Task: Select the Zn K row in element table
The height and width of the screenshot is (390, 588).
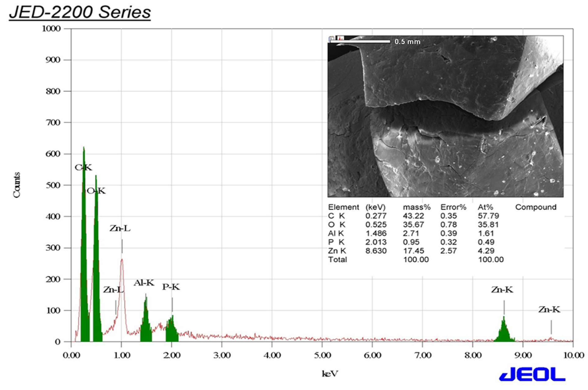Action: pyautogui.click(x=337, y=251)
